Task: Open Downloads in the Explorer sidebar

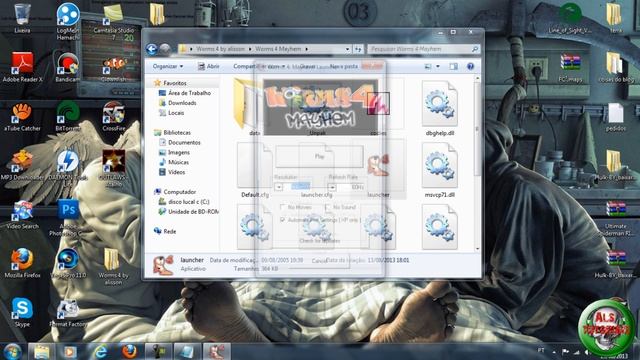Action: click(x=182, y=103)
